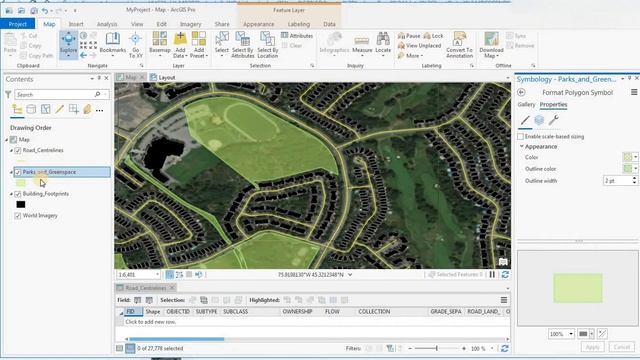The height and width of the screenshot is (360, 640).
Task: Open the Outline color dropdown
Action: (x=636, y=169)
